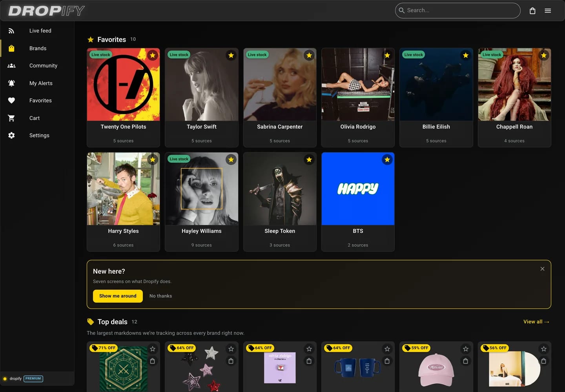Toggle Olivia Rodrigo favorite star
This screenshot has height=392, width=565.
[x=387, y=55]
